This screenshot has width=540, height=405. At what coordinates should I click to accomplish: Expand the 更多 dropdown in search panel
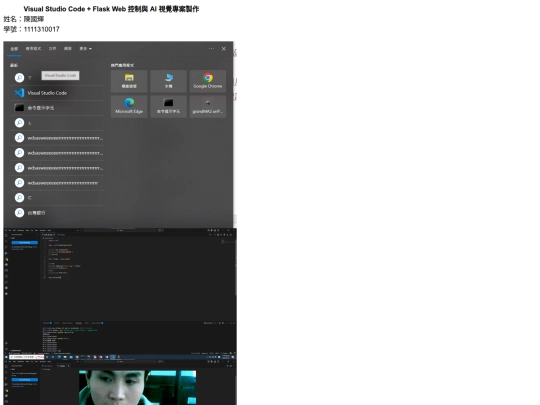85,49
